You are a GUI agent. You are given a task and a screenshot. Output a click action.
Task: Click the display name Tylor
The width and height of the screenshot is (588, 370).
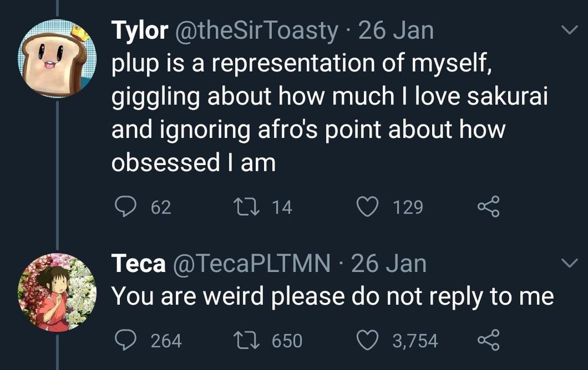[x=140, y=31]
